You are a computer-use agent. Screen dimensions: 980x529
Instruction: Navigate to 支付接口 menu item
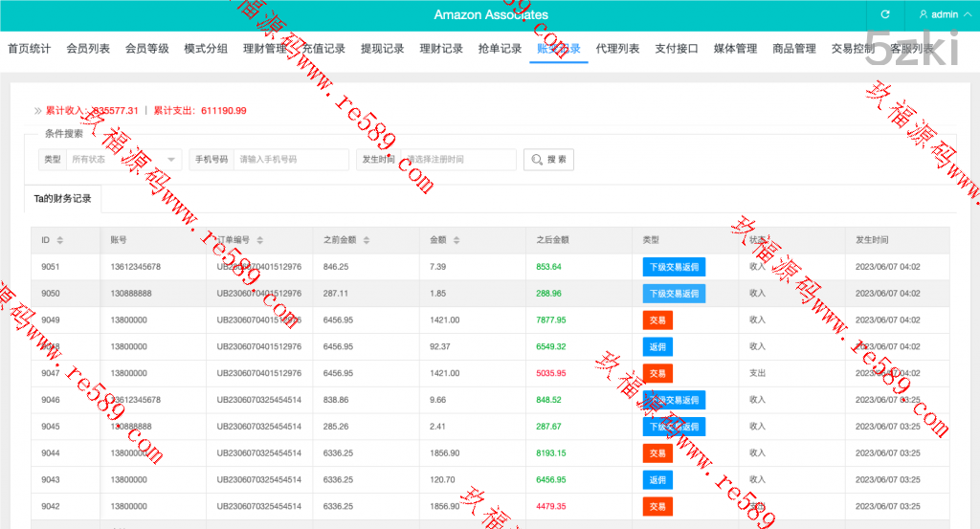[x=677, y=49]
